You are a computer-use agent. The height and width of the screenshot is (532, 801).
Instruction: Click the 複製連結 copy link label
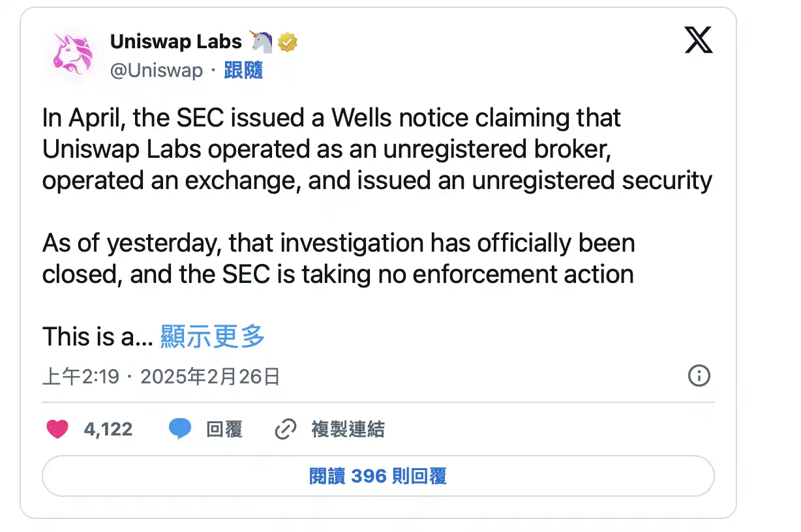point(348,430)
